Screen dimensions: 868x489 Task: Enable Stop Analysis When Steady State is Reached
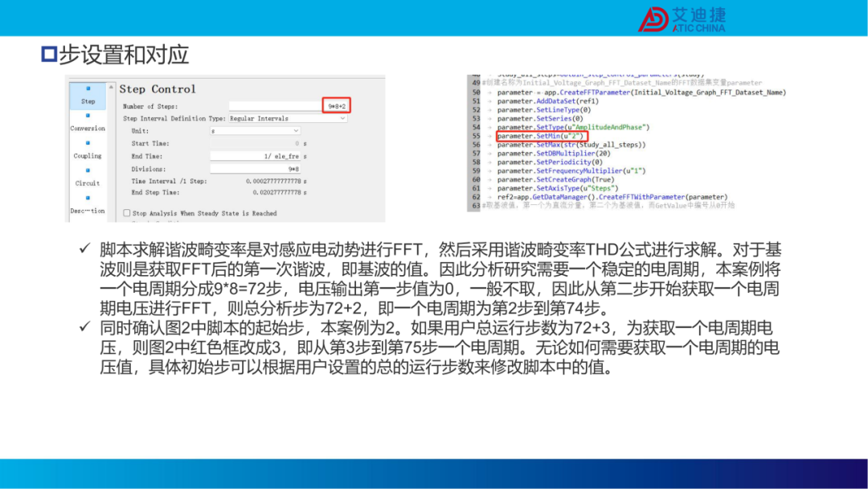pyautogui.click(x=127, y=213)
